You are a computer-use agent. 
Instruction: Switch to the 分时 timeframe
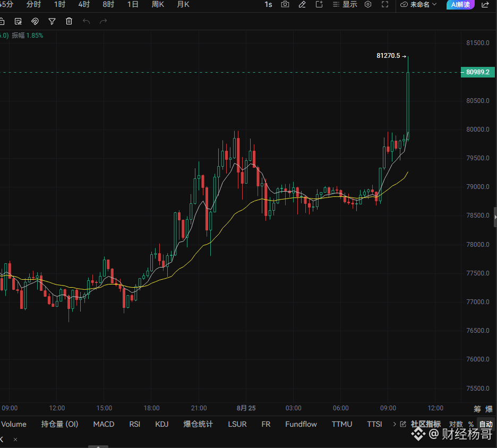[33, 4]
